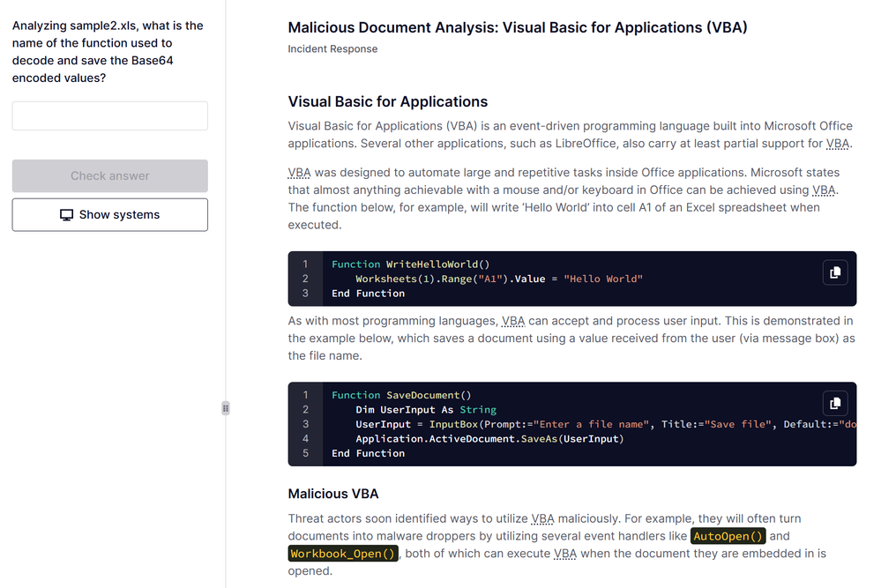Screen dimensions: 881x588
Task: Click the Function SaveDocument() code line
Action: tap(401, 395)
